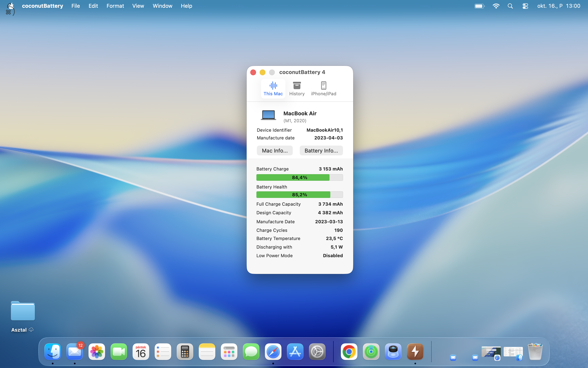Click the date and time in menu bar
This screenshot has width=588, height=368.
tap(559, 6)
